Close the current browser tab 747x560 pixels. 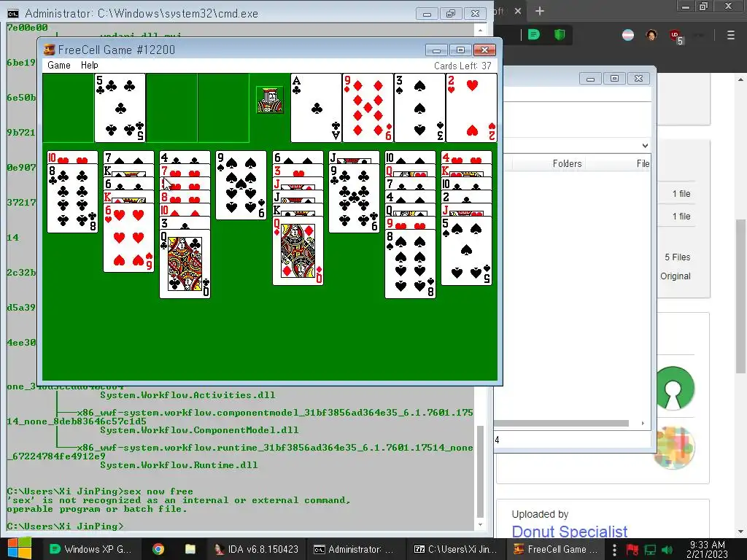[518, 11]
